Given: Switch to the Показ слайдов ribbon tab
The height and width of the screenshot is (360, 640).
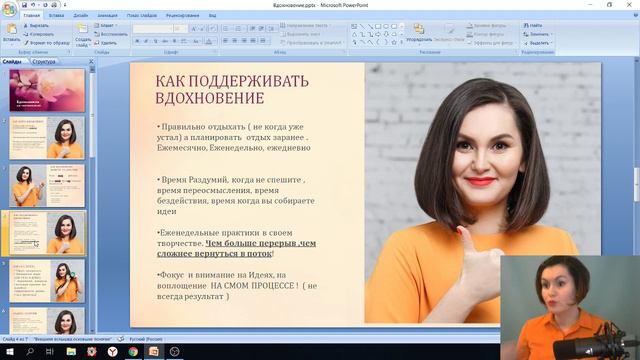Looking at the screenshot, I should coord(142,16).
